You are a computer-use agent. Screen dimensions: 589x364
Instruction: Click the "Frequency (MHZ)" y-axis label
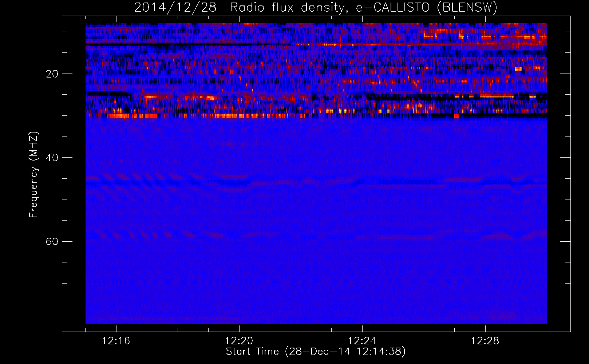pos(33,175)
